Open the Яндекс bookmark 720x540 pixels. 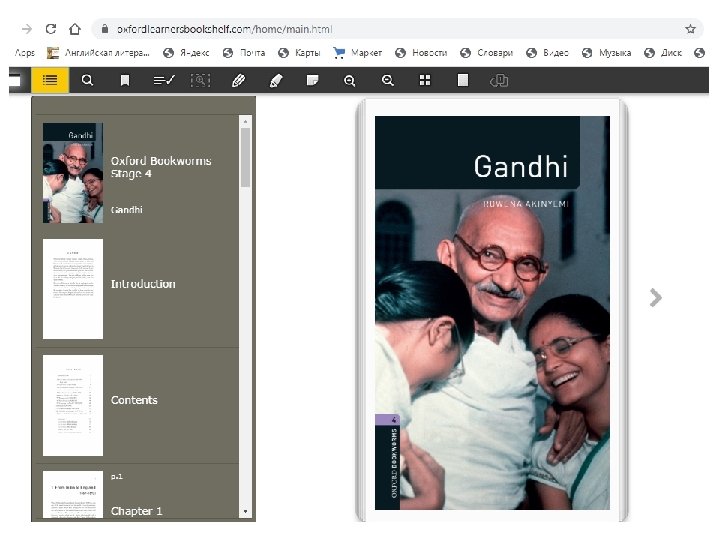pyautogui.click(x=186, y=53)
